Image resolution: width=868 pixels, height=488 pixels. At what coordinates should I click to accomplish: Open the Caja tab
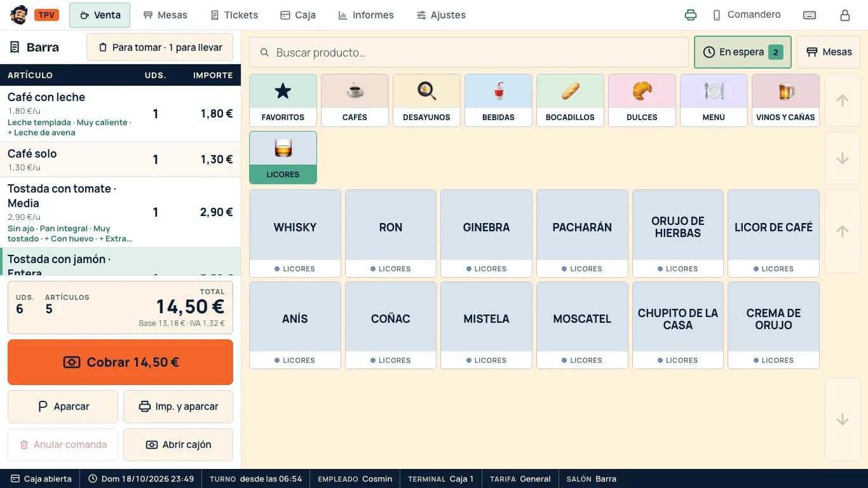298,15
